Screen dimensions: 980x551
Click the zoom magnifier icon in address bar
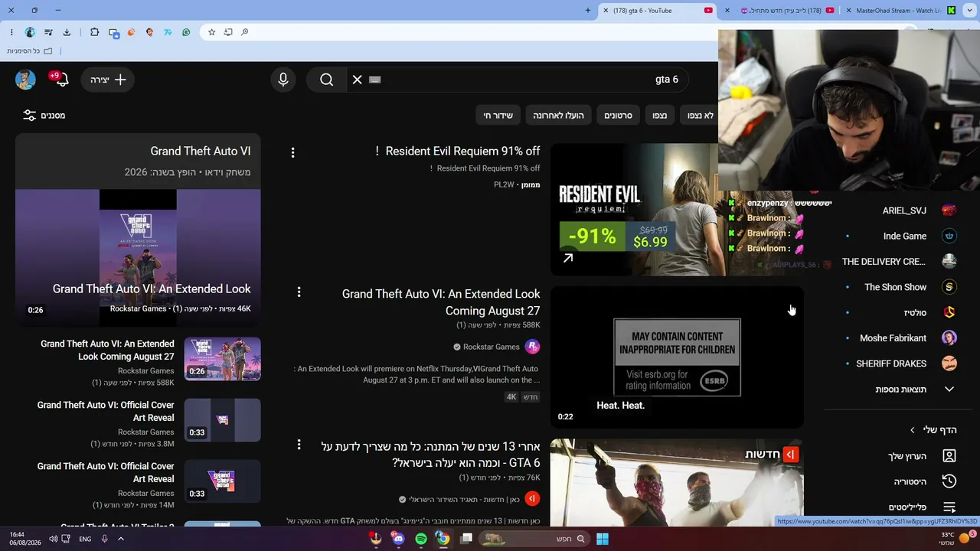[x=245, y=32]
